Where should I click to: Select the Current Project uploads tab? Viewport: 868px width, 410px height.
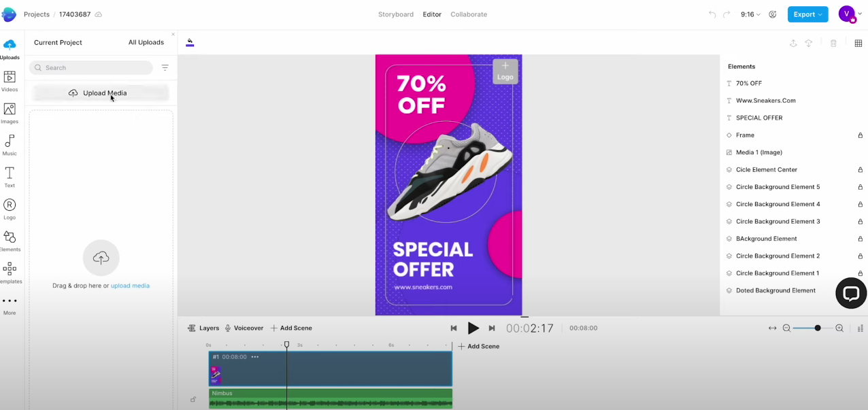coord(58,42)
